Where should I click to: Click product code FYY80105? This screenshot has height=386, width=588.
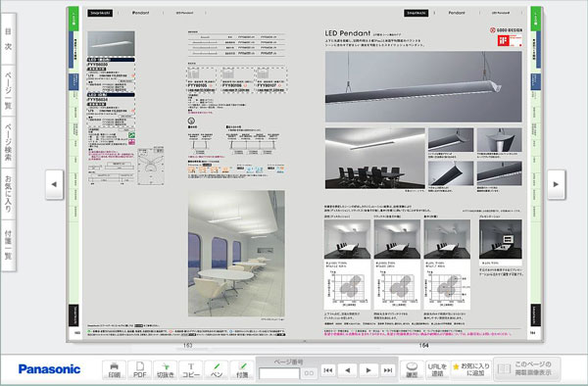197,86
